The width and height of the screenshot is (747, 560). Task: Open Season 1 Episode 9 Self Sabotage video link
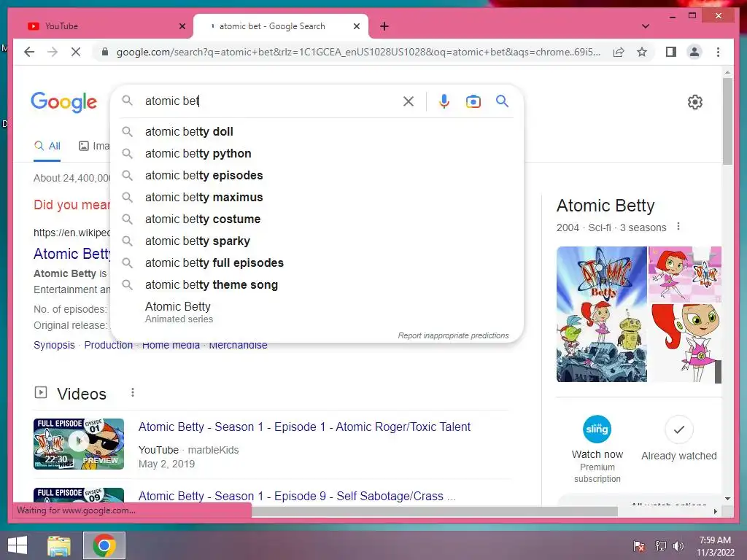tap(297, 496)
